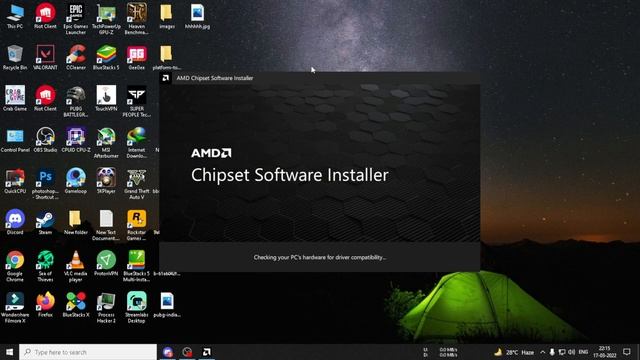
Task: Open Internet Download Manager shortcut
Action: click(x=136, y=142)
